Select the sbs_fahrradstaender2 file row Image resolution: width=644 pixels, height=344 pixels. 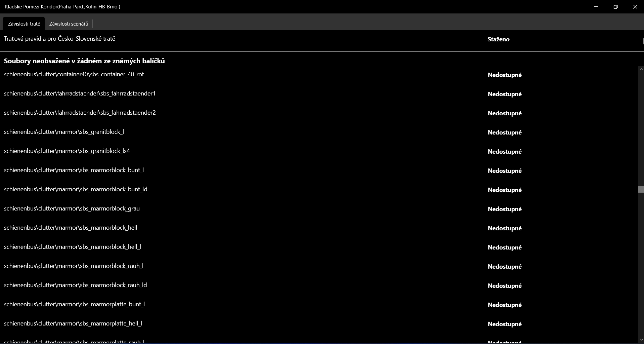(318, 113)
